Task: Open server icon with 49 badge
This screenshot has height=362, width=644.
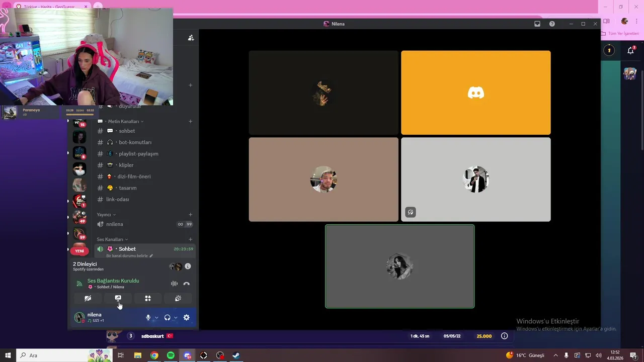Action: (79, 217)
